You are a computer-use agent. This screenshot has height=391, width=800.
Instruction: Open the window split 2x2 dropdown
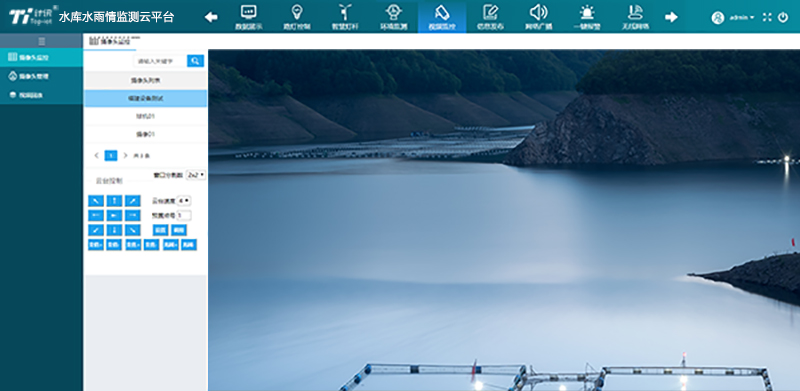196,175
